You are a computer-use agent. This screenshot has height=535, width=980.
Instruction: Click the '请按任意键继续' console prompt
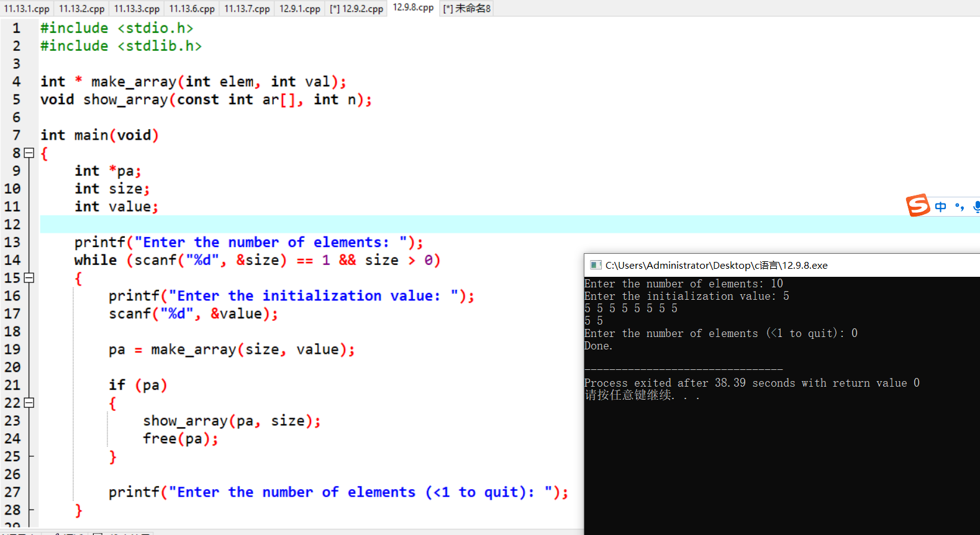tap(642, 395)
